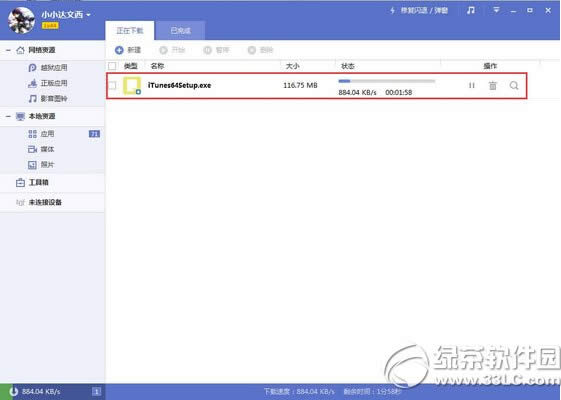Click the 类型 column header
Screen dimensions: 561x400
131,66
